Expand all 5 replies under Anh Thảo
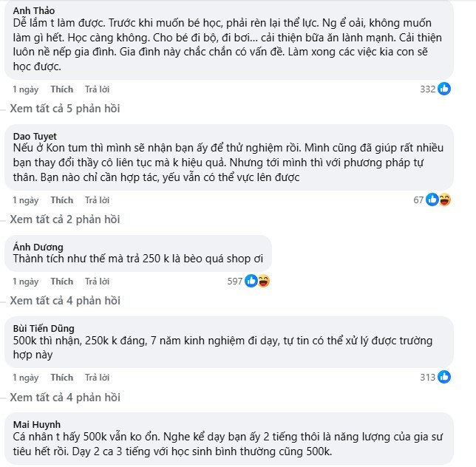 (64, 109)
